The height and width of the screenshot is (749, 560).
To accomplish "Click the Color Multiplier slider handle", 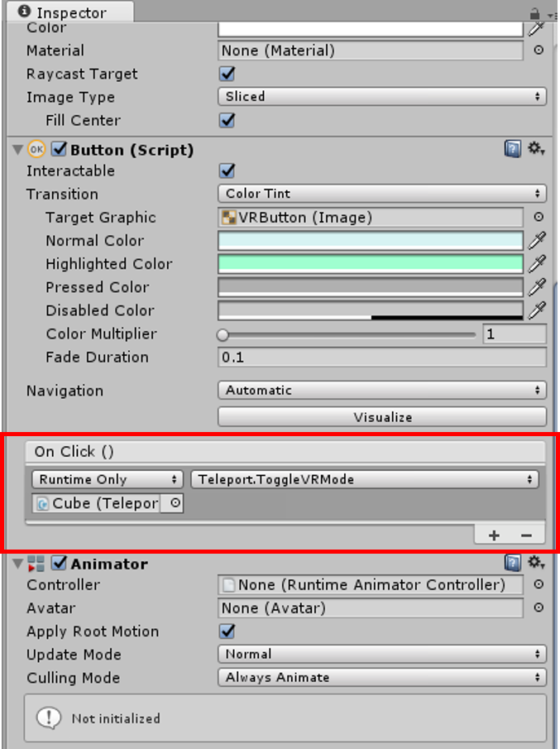I will click(x=223, y=335).
